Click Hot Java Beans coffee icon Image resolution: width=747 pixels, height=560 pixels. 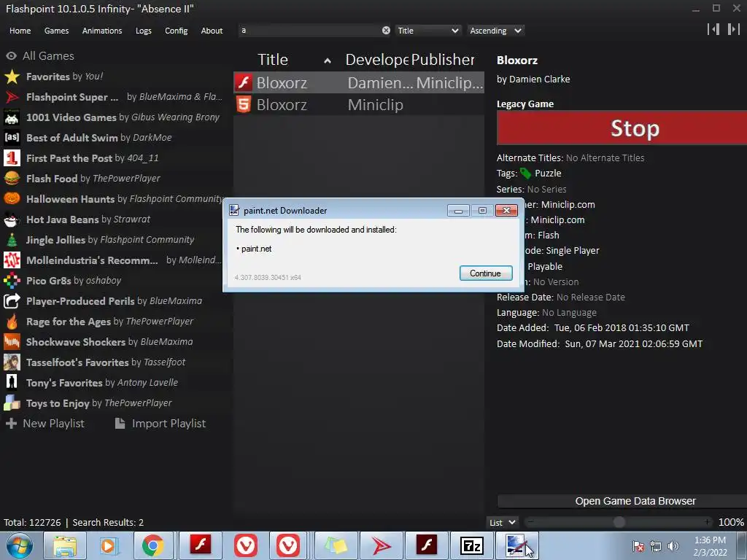point(12,219)
